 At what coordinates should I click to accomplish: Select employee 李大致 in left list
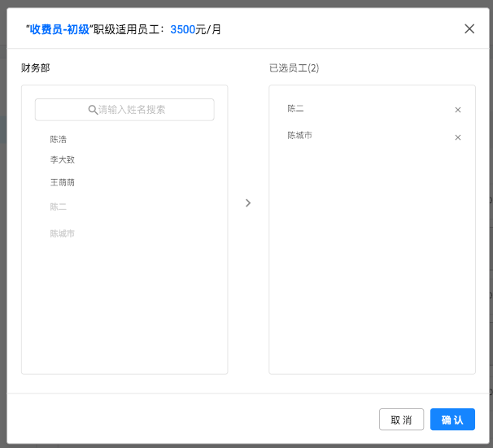coord(62,159)
